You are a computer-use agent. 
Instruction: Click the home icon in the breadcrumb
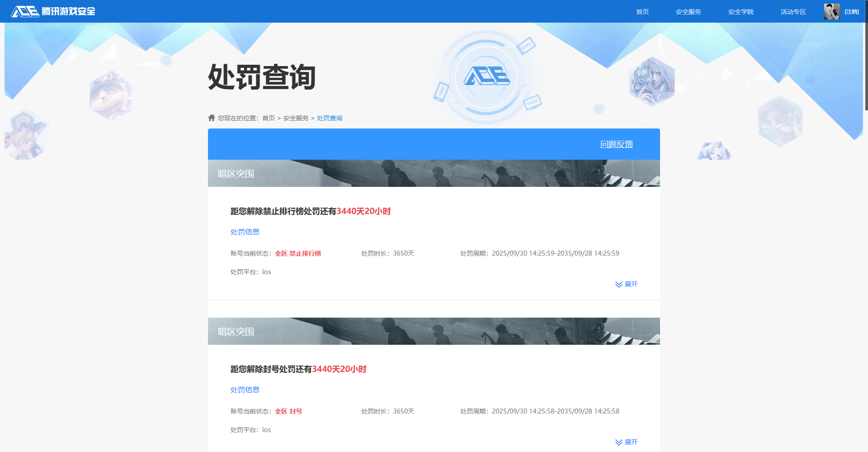(212, 118)
